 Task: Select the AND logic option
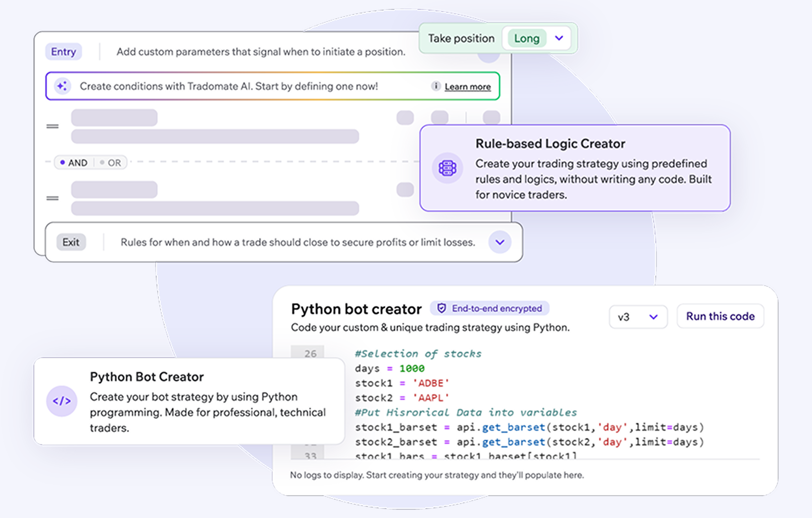[x=74, y=163]
